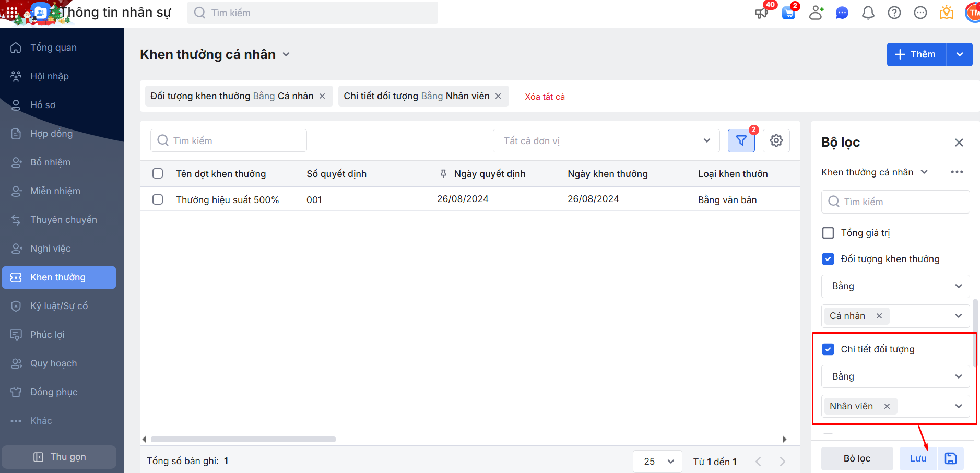
Task: Open Bằng operator under Đối tượng khen thưởng
Action: pos(895,286)
